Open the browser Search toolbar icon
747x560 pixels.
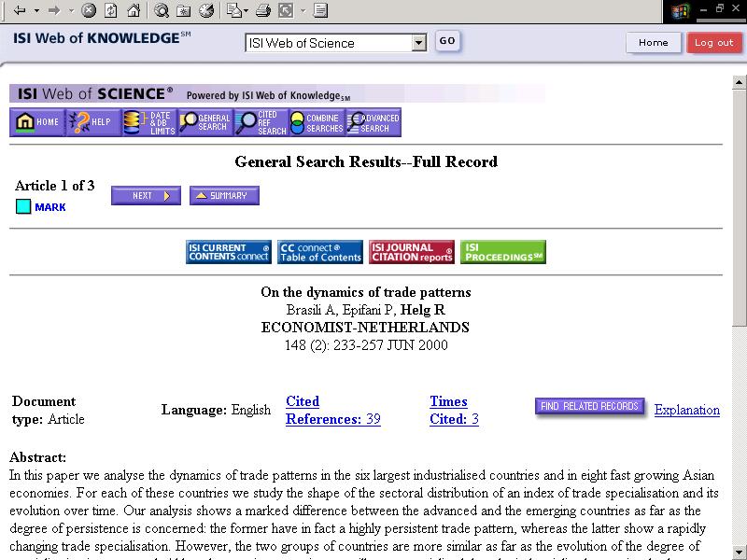(x=162, y=11)
